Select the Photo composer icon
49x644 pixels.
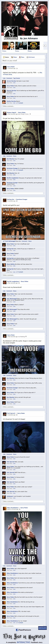point(12,57)
